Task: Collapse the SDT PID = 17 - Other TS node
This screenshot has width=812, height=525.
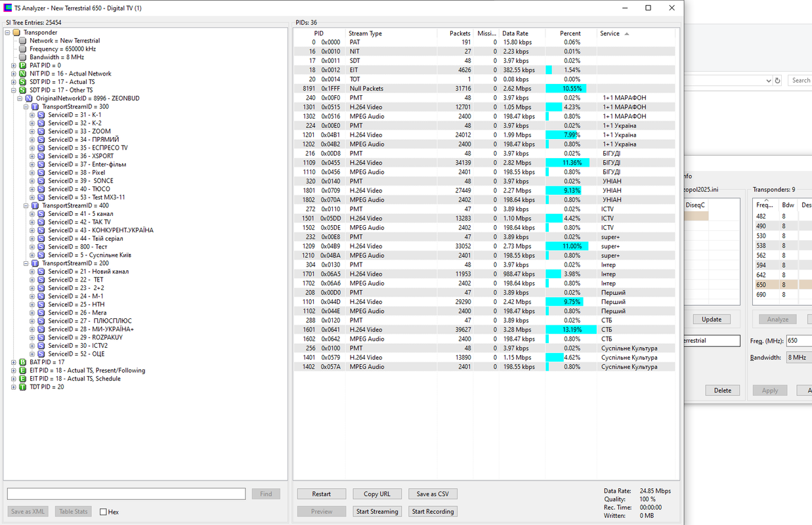Action: pos(13,90)
